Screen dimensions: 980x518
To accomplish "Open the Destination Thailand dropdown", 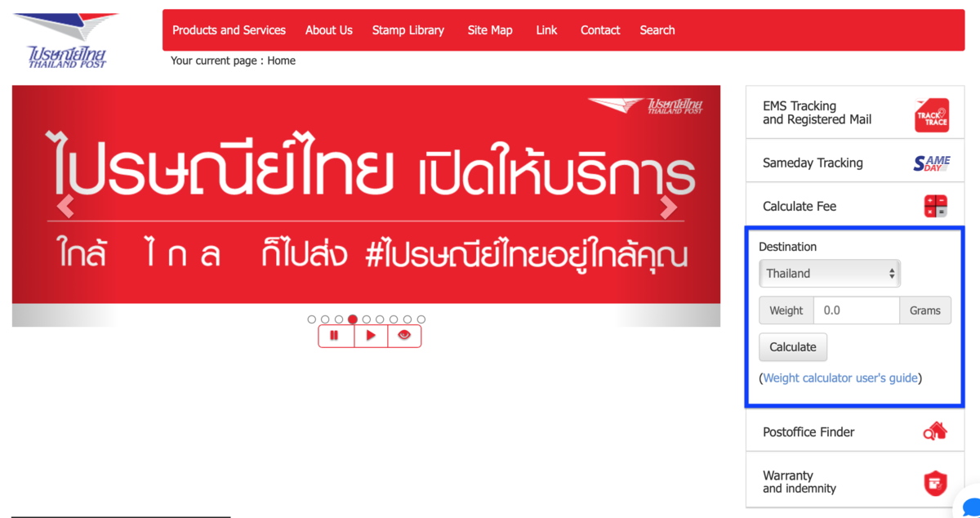I will (x=830, y=274).
